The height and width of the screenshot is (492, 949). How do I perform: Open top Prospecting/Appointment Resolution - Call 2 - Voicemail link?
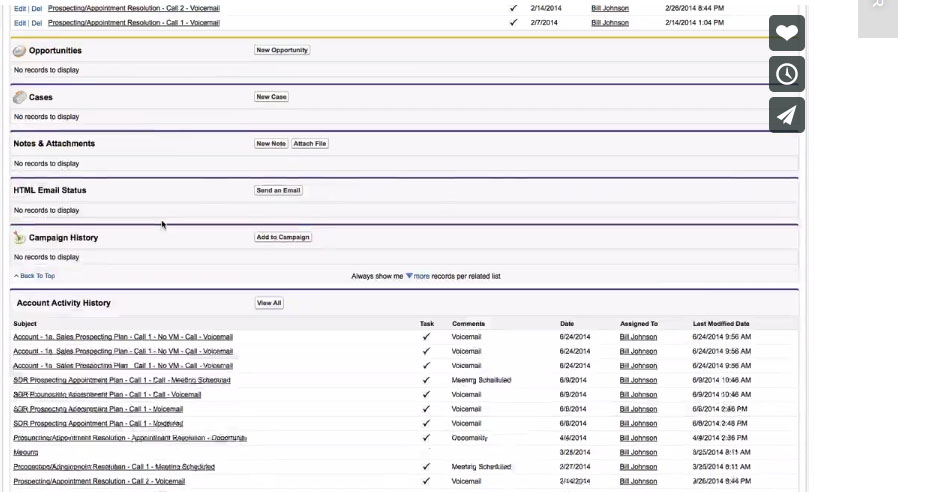[x=134, y=8]
